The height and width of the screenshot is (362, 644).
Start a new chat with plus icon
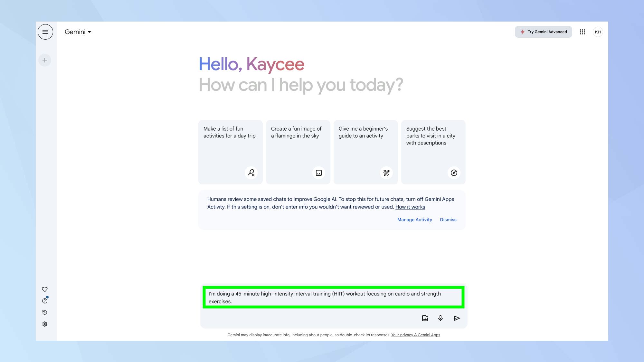point(45,60)
